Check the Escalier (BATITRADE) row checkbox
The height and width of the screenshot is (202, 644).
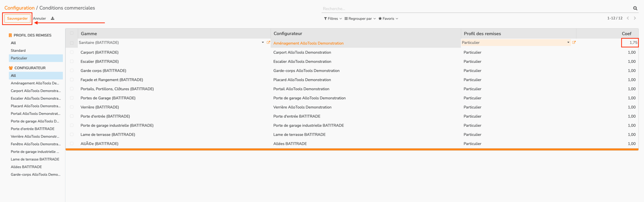tap(72, 61)
